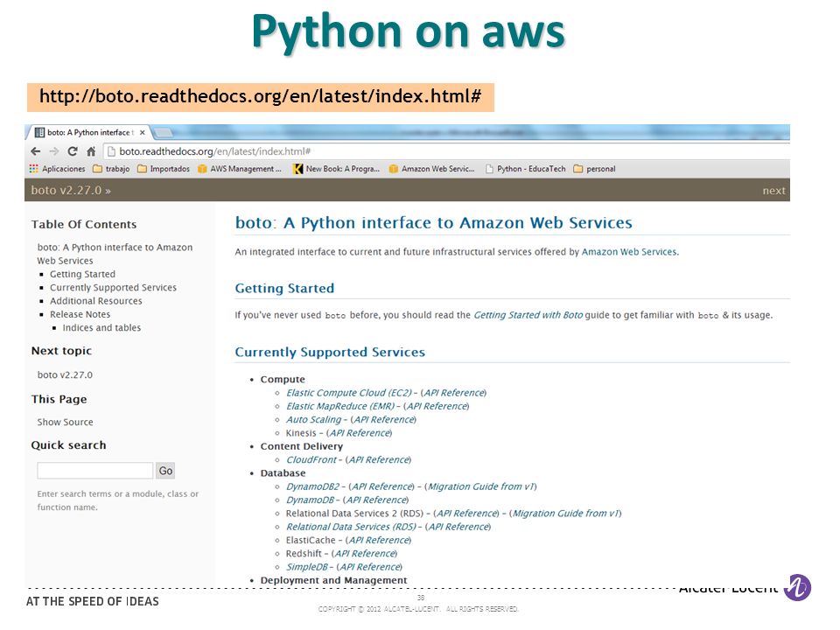Open the CloudFront link

[311, 459]
